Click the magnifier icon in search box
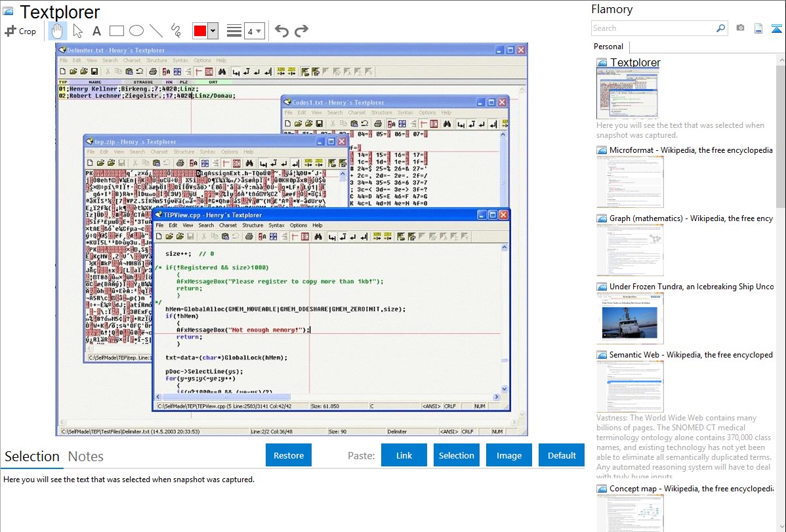 click(x=720, y=28)
